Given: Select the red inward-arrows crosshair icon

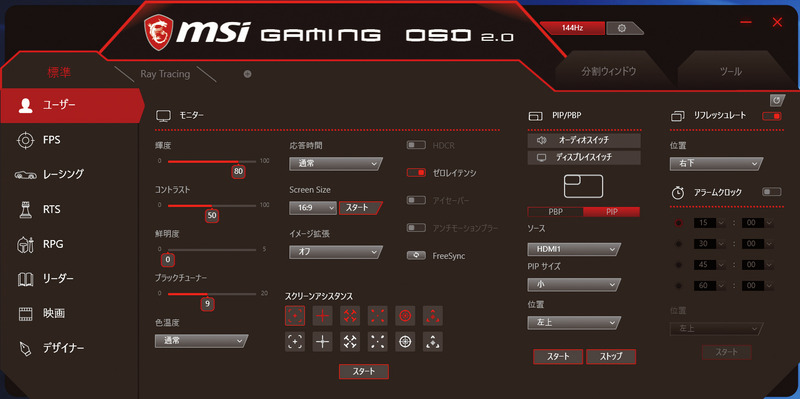Looking at the screenshot, I should tap(350, 316).
